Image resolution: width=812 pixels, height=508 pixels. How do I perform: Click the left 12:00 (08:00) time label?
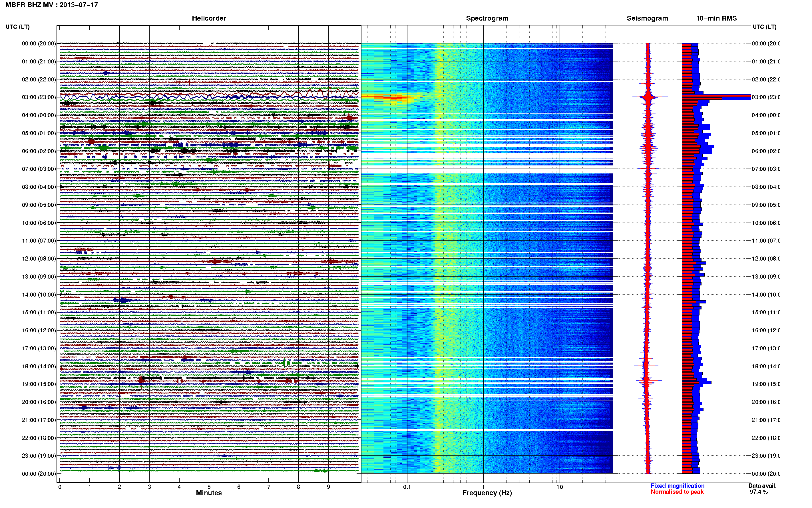click(39, 259)
